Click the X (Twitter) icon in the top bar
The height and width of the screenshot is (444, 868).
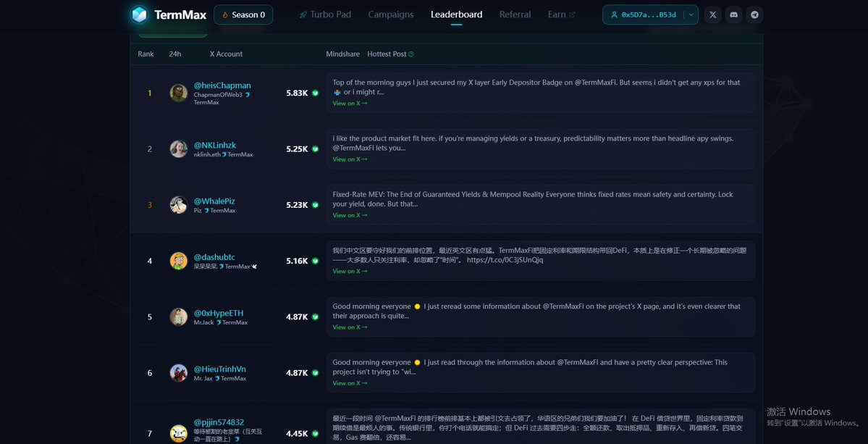[x=712, y=14]
